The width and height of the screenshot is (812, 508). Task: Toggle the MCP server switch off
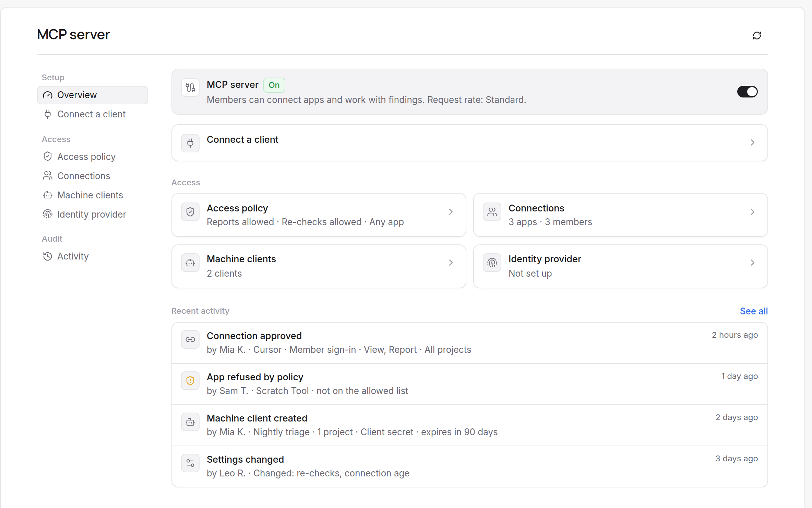747,92
